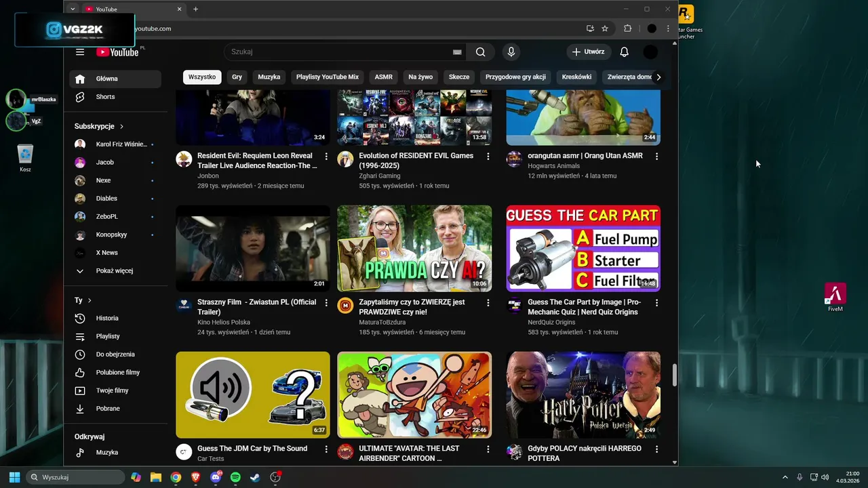Open Discord from the taskbar
The width and height of the screenshot is (868, 488).
[216, 477]
